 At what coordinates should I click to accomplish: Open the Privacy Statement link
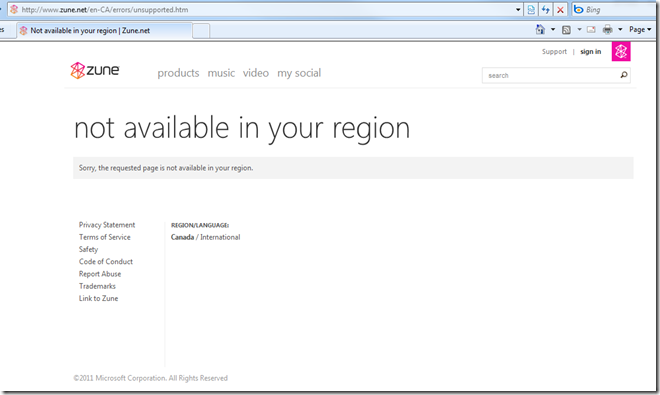[107, 225]
